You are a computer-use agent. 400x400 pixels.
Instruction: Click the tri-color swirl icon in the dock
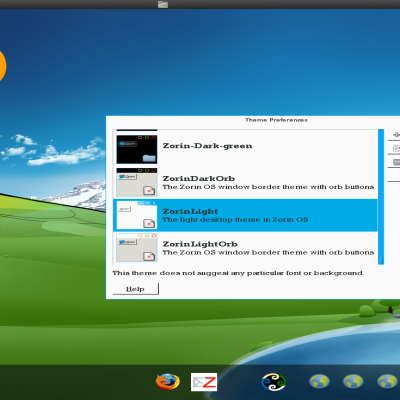pyautogui.click(x=274, y=382)
